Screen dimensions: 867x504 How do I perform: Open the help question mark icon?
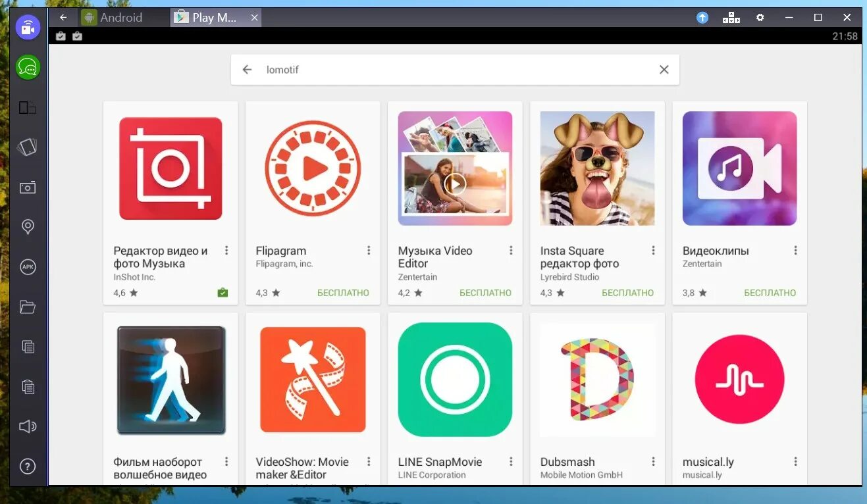[x=28, y=466]
